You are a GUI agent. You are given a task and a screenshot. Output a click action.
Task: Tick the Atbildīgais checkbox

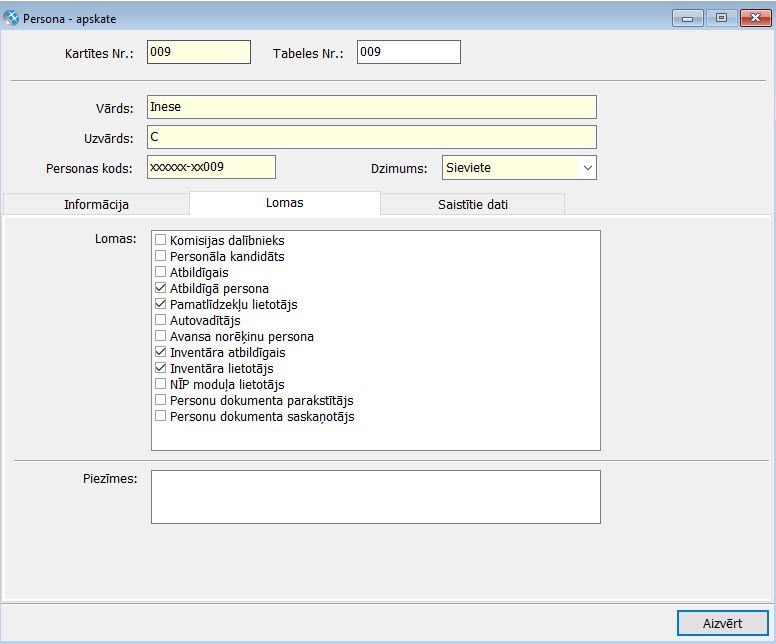[x=161, y=273]
